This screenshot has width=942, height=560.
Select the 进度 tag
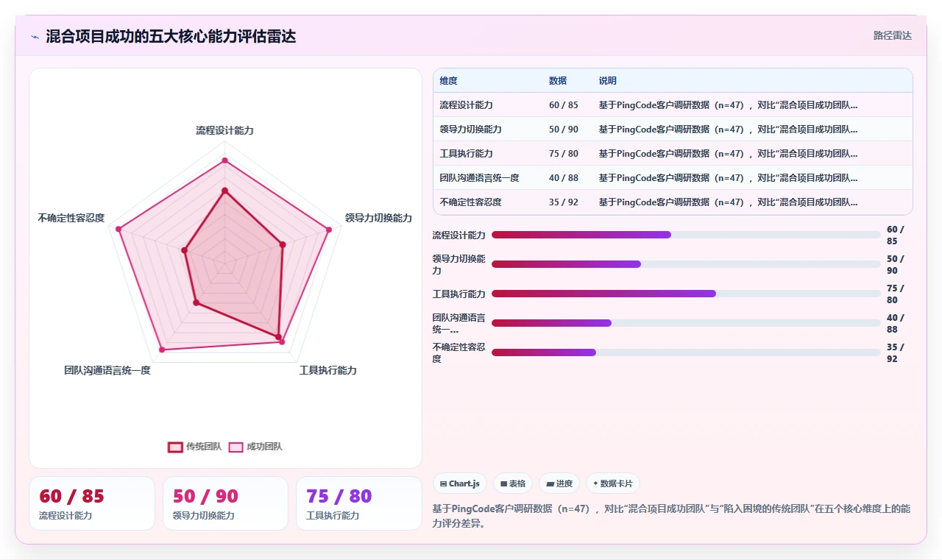pyautogui.click(x=559, y=483)
